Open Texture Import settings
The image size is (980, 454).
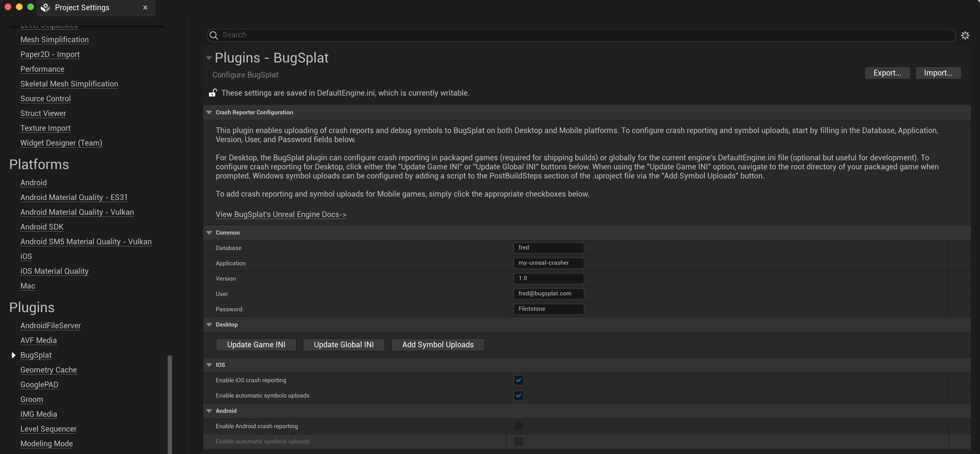pos(45,128)
